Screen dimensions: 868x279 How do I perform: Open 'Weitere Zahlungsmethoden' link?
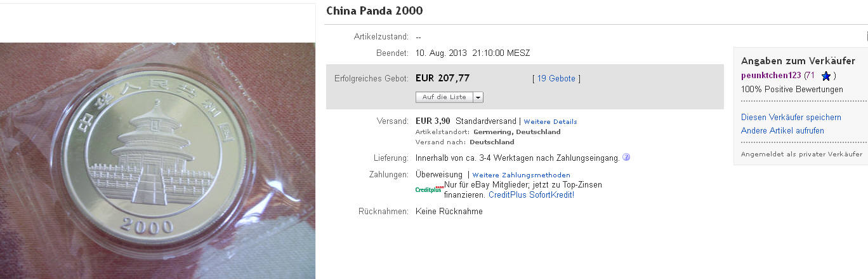pyautogui.click(x=521, y=175)
